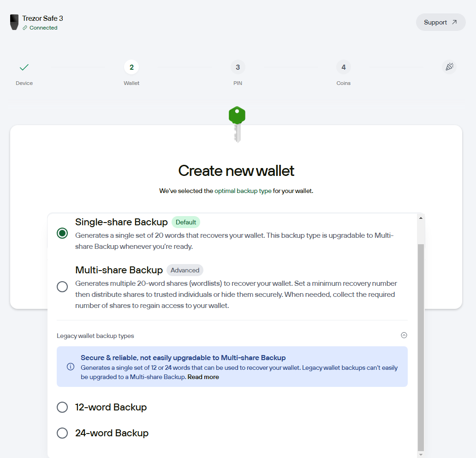This screenshot has height=458, width=476.
Task: Click the completed Device step checkmark
Action: pyautogui.click(x=24, y=67)
